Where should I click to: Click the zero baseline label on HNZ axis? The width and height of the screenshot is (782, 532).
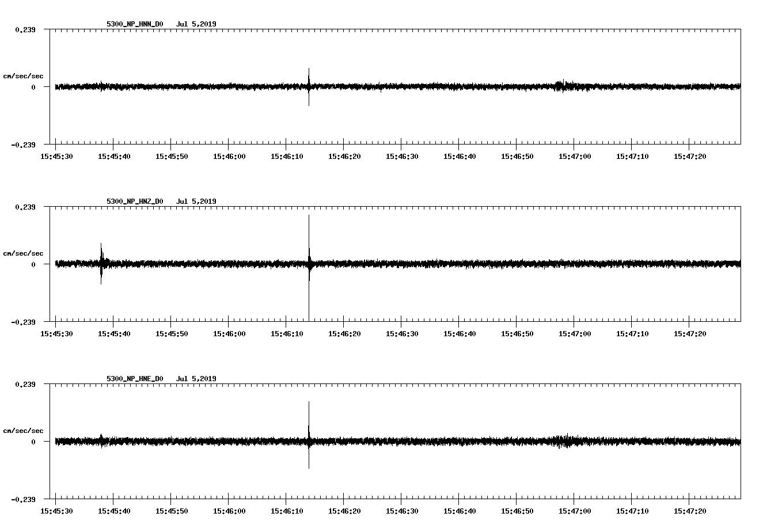(33, 265)
